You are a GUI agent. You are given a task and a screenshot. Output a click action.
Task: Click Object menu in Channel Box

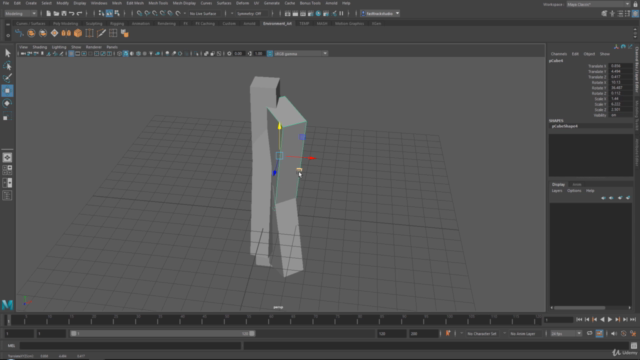pos(589,54)
